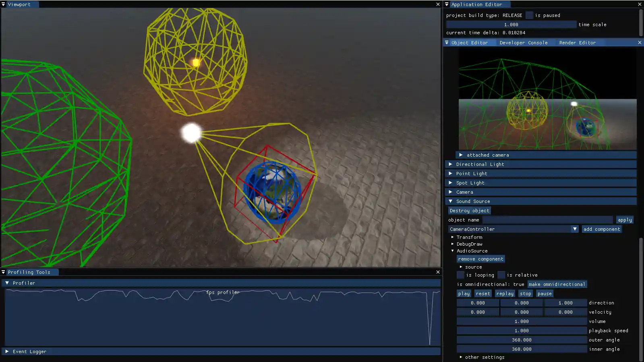
Task: Expand the Directional Light object
Action: [450, 164]
